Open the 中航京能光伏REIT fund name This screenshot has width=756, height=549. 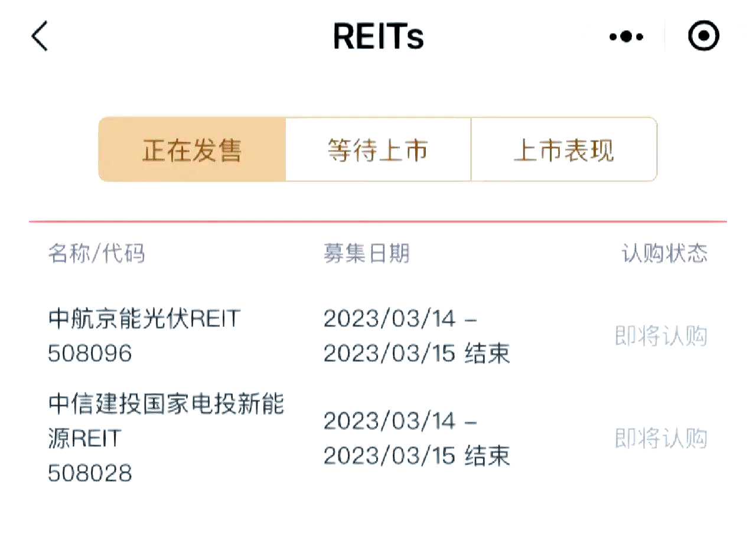(145, 319)
